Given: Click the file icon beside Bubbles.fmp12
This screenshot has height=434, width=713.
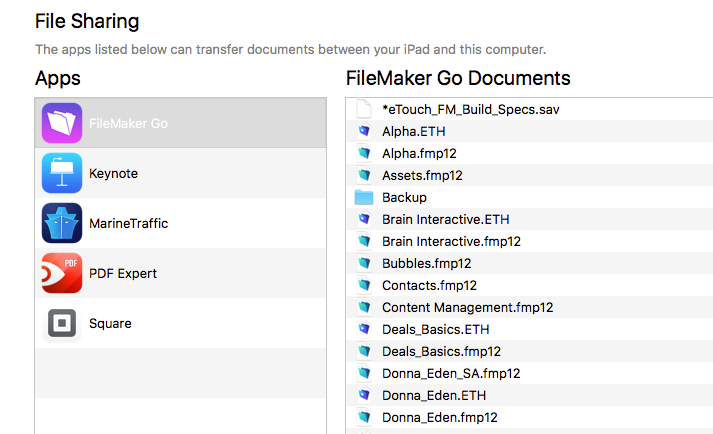Looking at the screenshot, I should click(x=364, y=263).
